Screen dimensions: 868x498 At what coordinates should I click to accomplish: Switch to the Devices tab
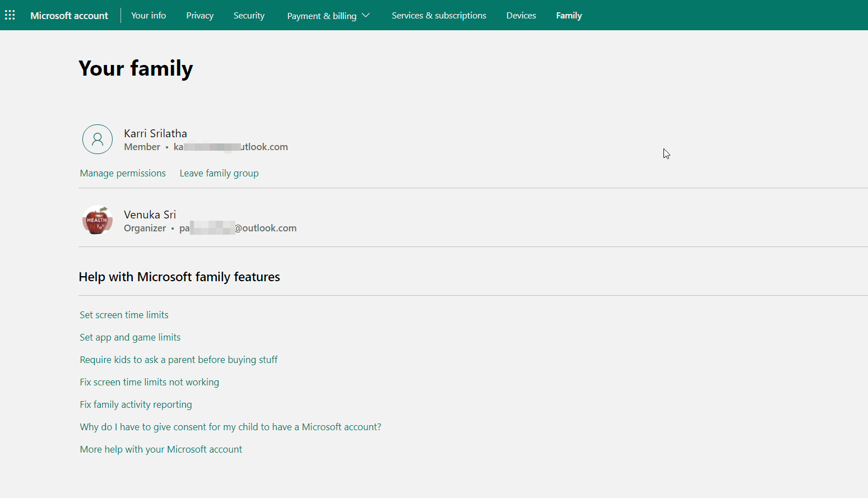click(x=521, y=16)
